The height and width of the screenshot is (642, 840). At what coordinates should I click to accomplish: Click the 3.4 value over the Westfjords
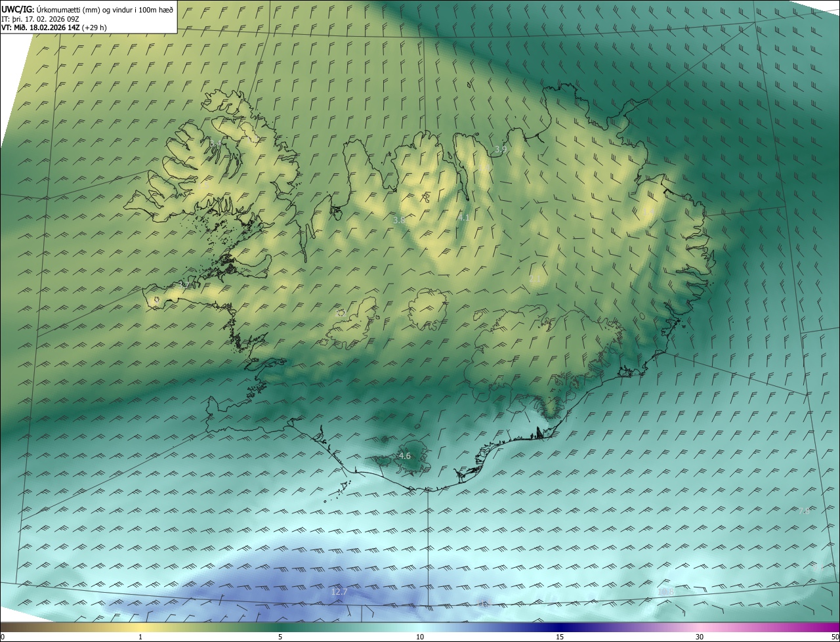pyautogui.click(x=215, y=143)
